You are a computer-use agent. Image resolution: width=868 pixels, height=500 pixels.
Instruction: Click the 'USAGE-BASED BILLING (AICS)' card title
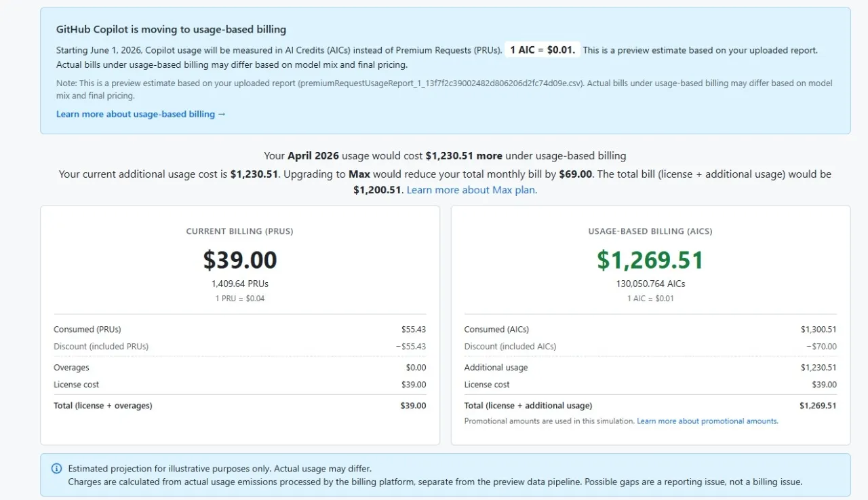point(650,231)
